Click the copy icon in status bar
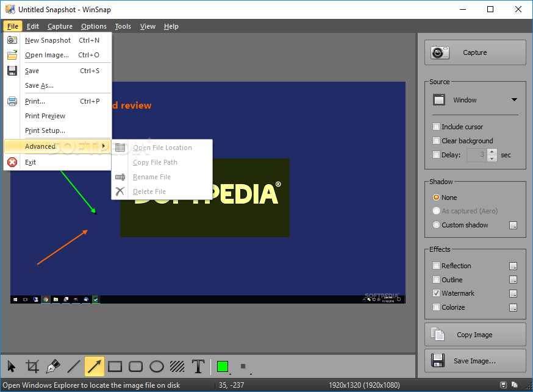Screen dimensions: 533x392 (x=515, y=385)
